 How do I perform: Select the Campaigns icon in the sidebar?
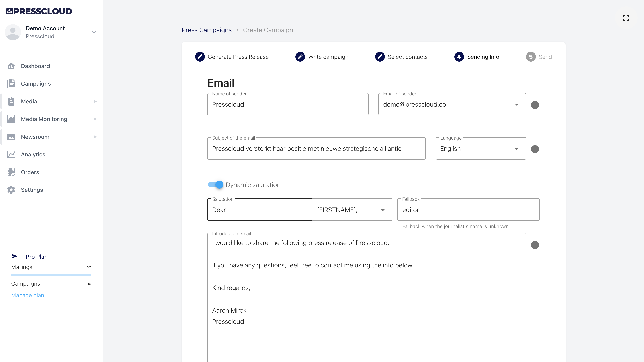click(11, 83)
